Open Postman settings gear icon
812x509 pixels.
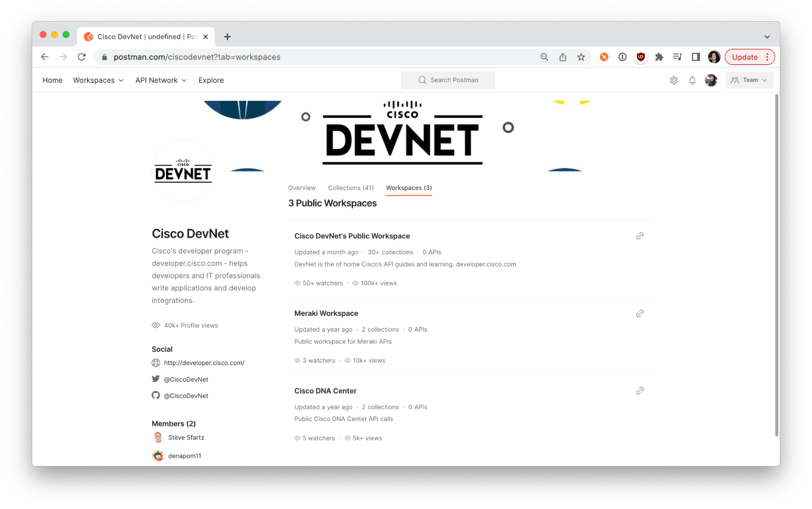click(674, 80)
